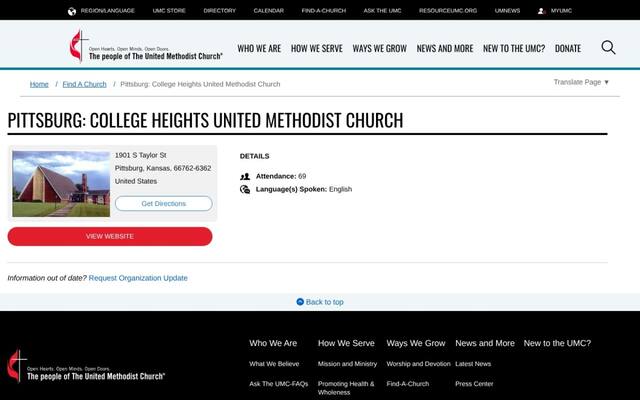The height and width of the screenshot is (400, 640).
Task: Go to Find A Church breadcrumb link
Action: tap(84, 84)
